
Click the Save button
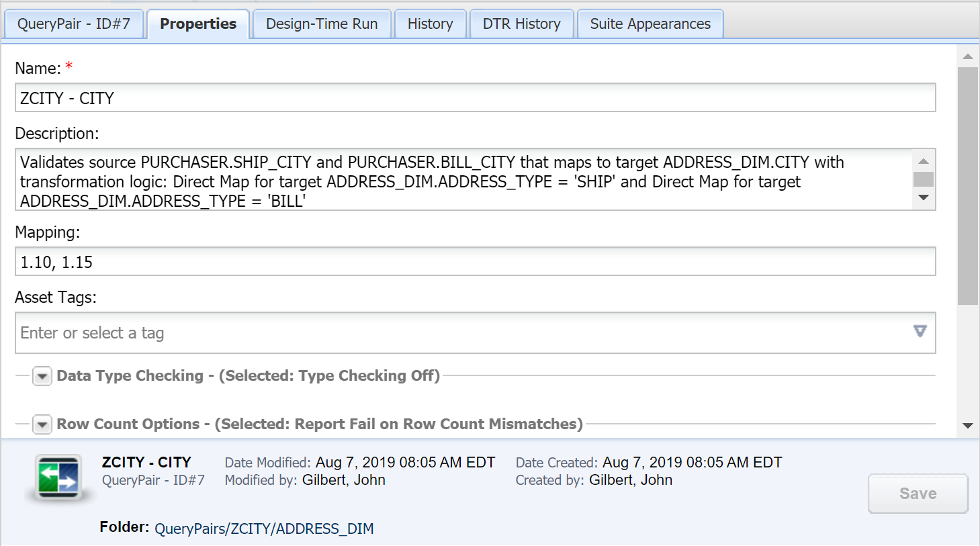[x=918, y=494]
